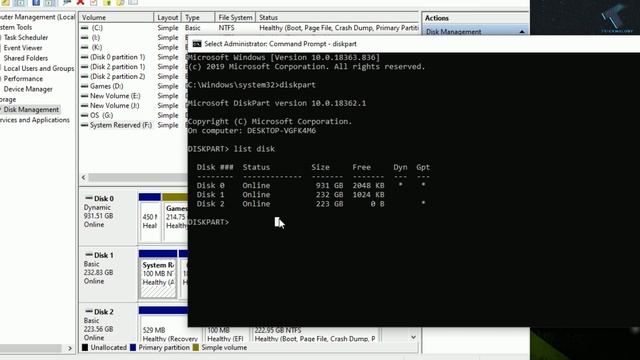Open Task Scheduler in the tree
This screenshot has height=360, width=640.
26,38
